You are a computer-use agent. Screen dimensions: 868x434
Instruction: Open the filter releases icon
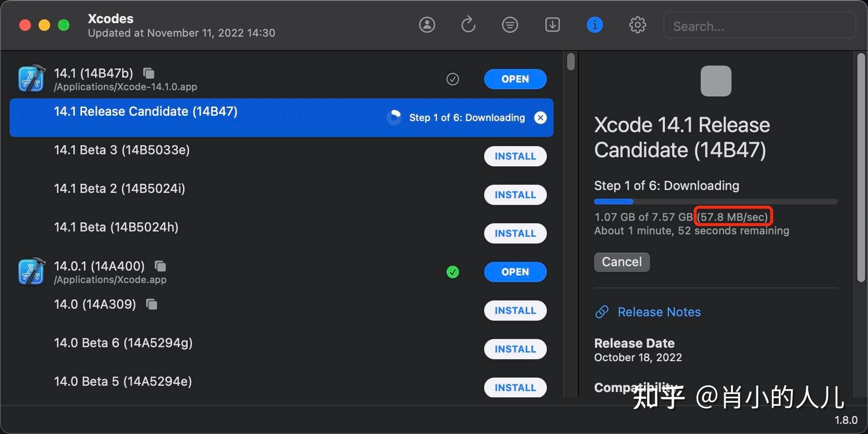pyautogui.click(x=509, y=25)
